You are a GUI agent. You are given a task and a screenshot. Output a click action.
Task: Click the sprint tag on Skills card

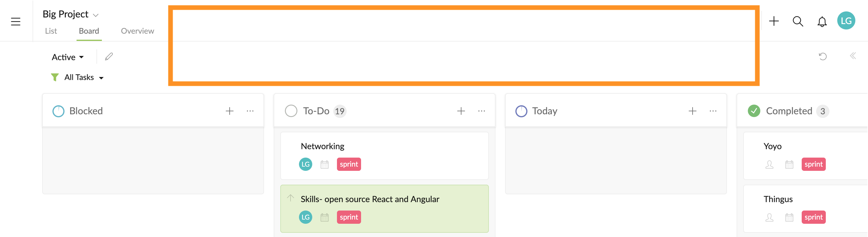(x=349, y=217)
